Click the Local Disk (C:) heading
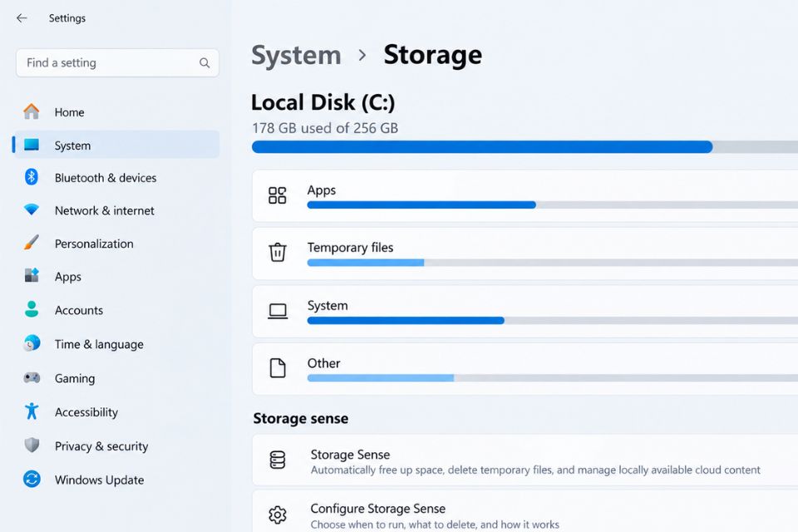The width and height of the screenshot is (798, 532). pos(323,102)
